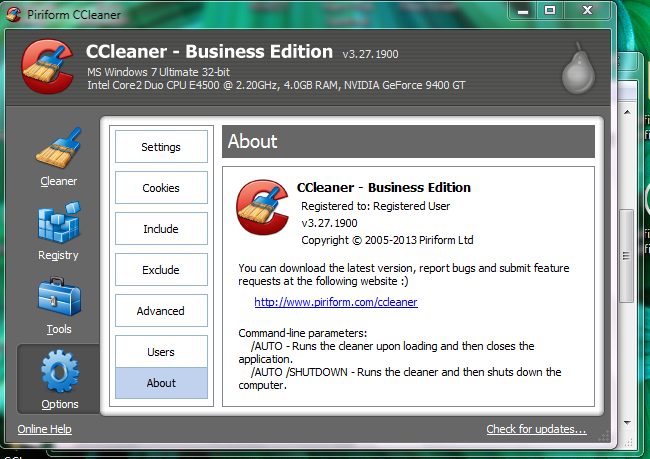Click the Copyright 2005-2013 Piriform Ltd text
650x459 pixels.
(x=387, y=240)
